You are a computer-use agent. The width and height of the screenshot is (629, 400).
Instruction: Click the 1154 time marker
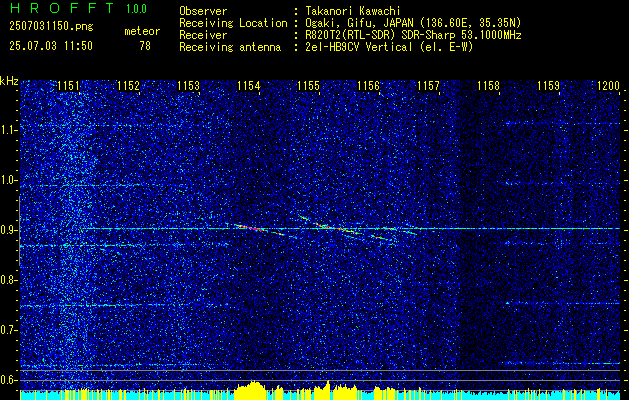pyautogui.click(x=249, y=86)
